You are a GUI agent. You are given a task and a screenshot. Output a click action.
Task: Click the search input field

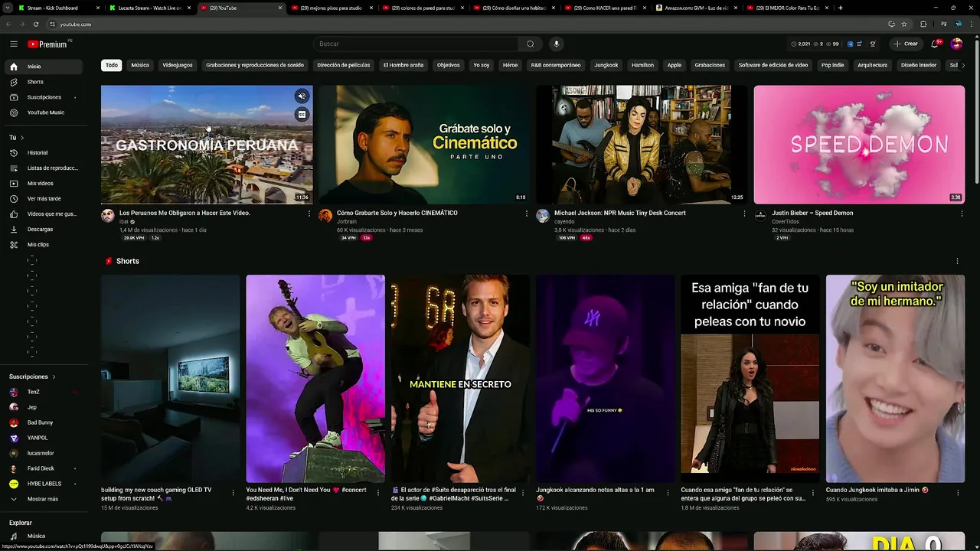[417, 44]
